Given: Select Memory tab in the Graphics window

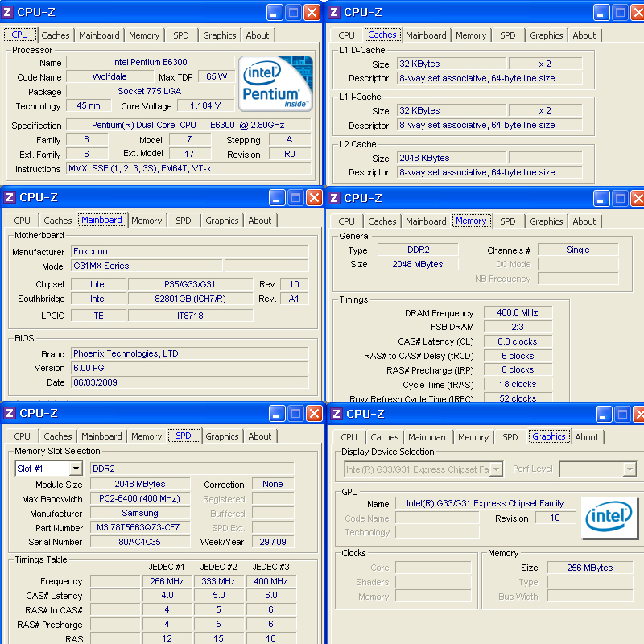Looking at the screenshot, I should [x=473, y=437].
